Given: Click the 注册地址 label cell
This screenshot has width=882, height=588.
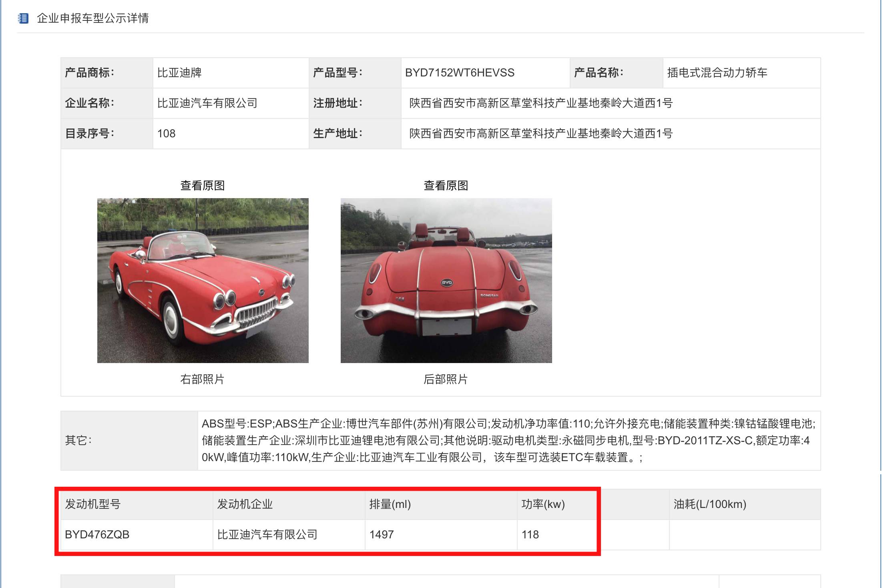Looking at the screenshot, I should (x=355, y=103).
